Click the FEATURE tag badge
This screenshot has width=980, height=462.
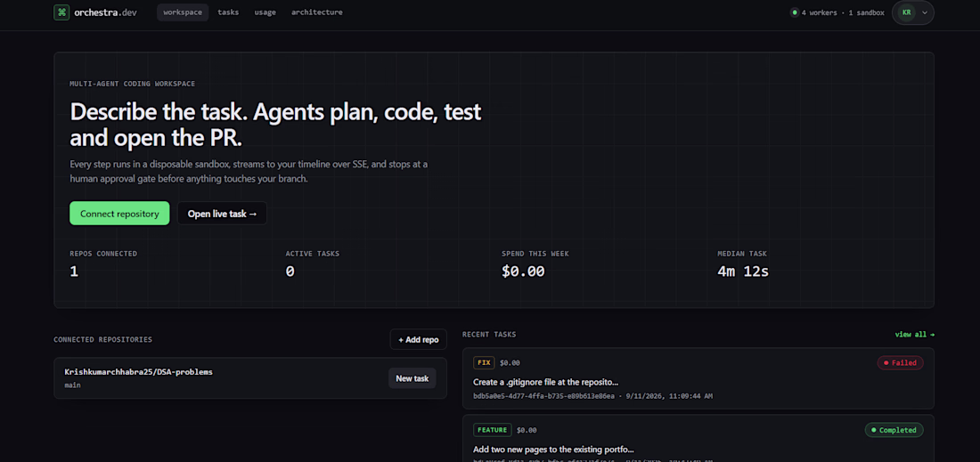(x=493, y=430)
